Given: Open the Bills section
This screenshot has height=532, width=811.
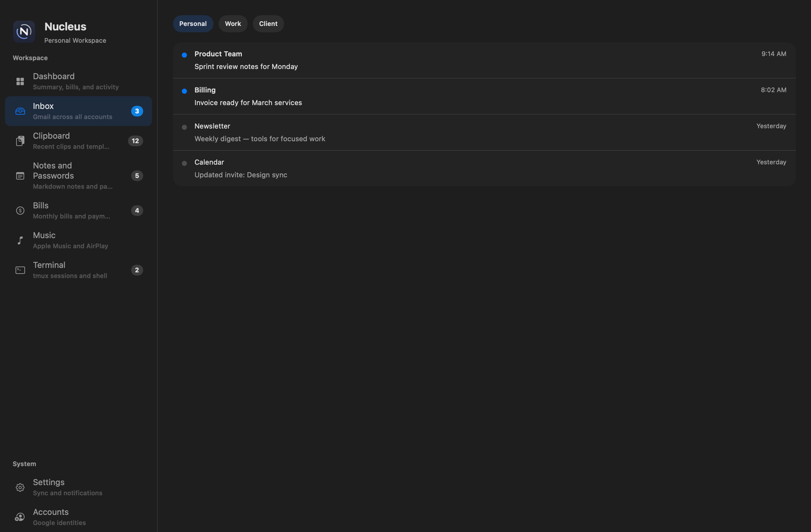Looking at the screenshot, I should tap(78, 211).
